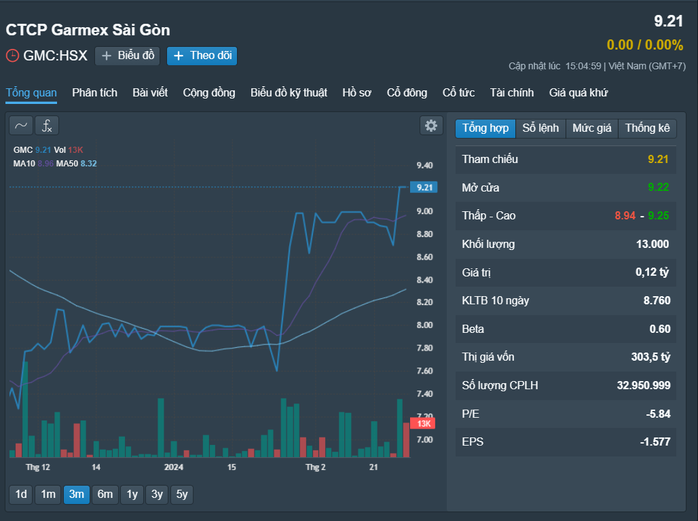Click the EPS value -1.577
This screenshot has height=521, width=698.
pos(655,442)
